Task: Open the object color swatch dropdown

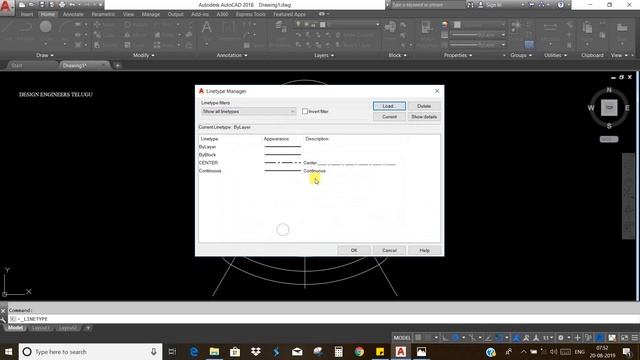Action: tap(479, 24)
